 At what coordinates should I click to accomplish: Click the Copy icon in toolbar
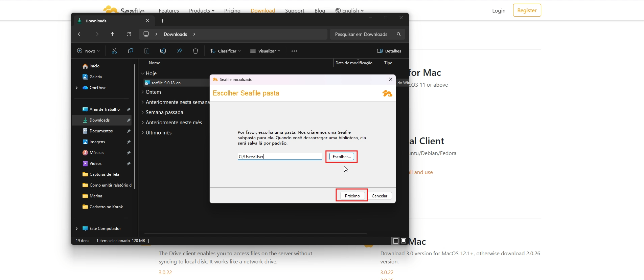[131, 51]
